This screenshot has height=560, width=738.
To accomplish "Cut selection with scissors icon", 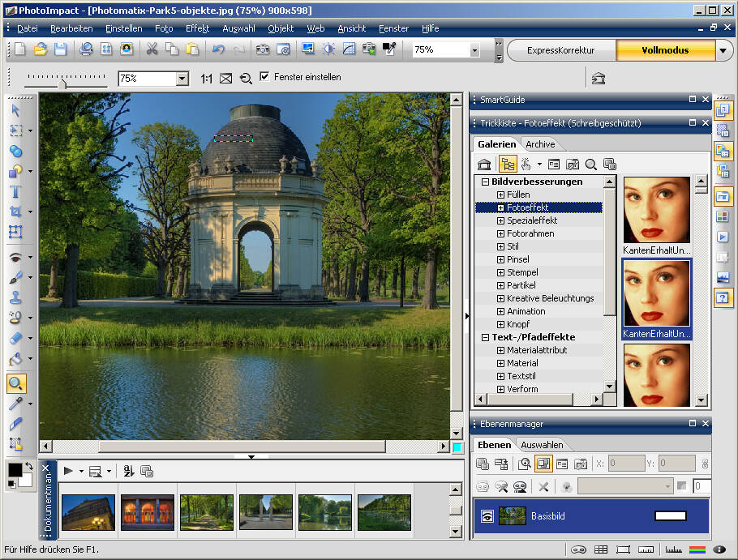I will [x=152, y=49].
